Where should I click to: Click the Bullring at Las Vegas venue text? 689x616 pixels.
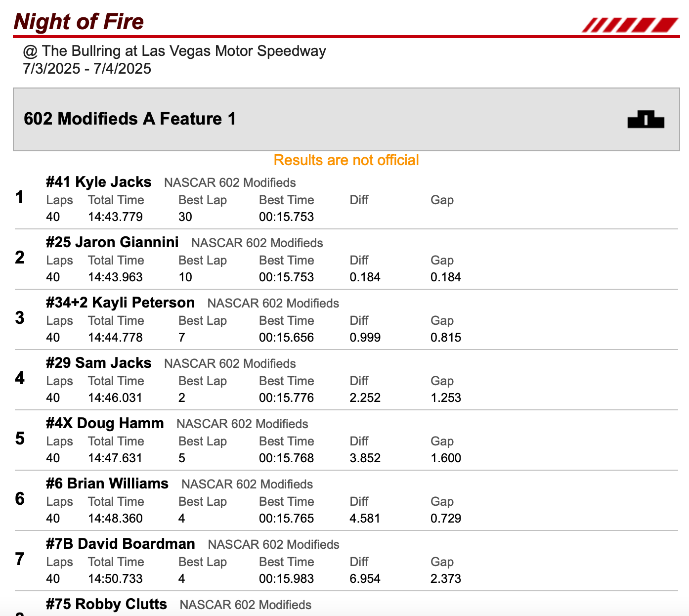tap(174, 51)
